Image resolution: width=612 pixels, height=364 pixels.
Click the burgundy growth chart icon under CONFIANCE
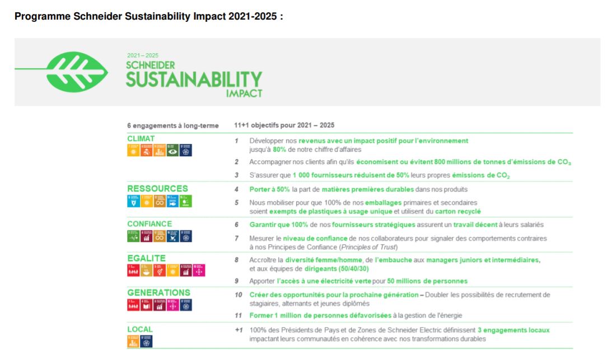coord(146,236)
